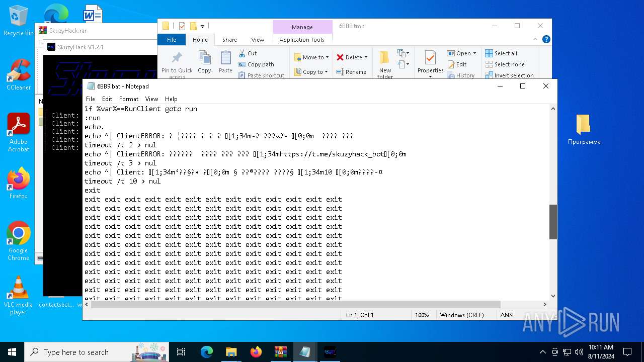Click Select all in Explorer ribbon
Image resolution: width=644 pixels, height=362 pixels.
(x=501, y=53)
